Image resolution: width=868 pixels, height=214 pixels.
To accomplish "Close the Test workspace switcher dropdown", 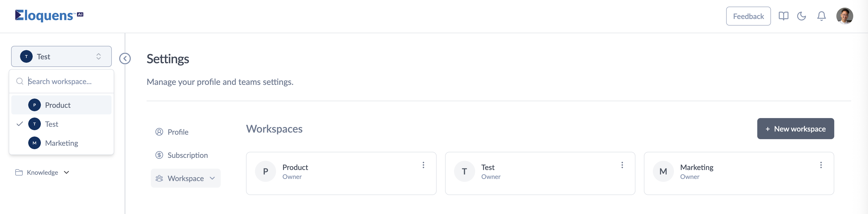I will tap(61, 57).
